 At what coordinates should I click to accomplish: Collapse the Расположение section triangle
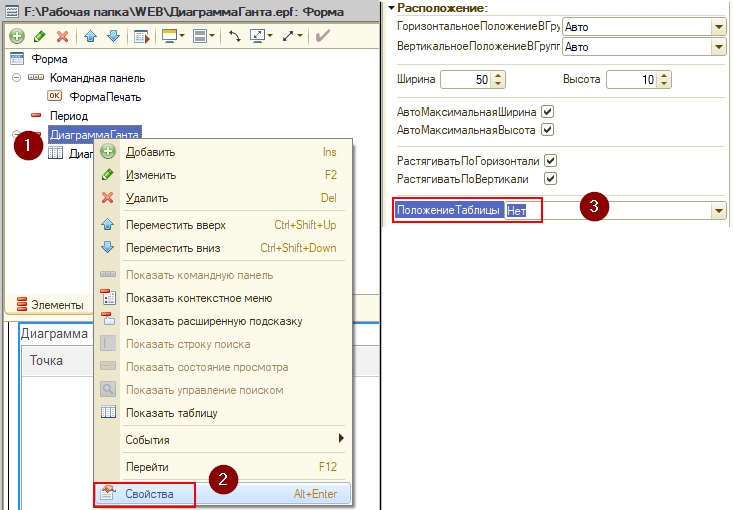click(392, 7)
